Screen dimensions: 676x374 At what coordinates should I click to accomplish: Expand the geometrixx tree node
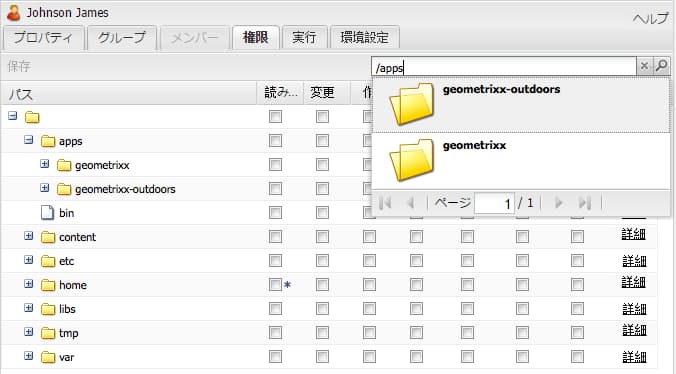coord(44,164)
